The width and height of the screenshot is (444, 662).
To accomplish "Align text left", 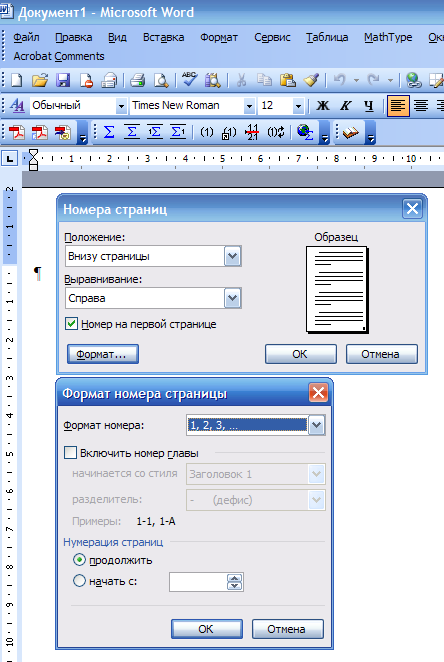I will coord(398,106).
